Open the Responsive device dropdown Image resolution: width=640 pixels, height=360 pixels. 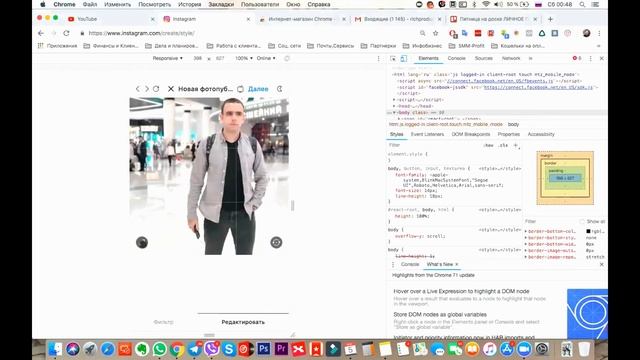point(167,58)
